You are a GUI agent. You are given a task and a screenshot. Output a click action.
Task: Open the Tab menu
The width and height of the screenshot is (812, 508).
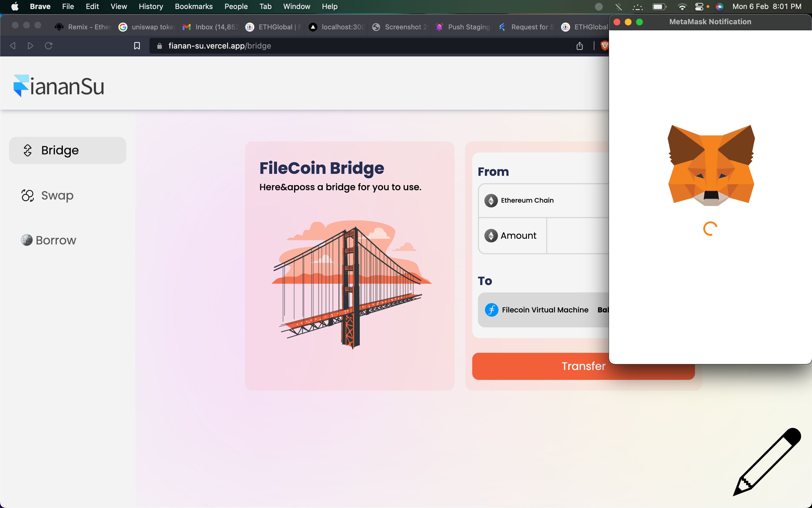point(265,6)
